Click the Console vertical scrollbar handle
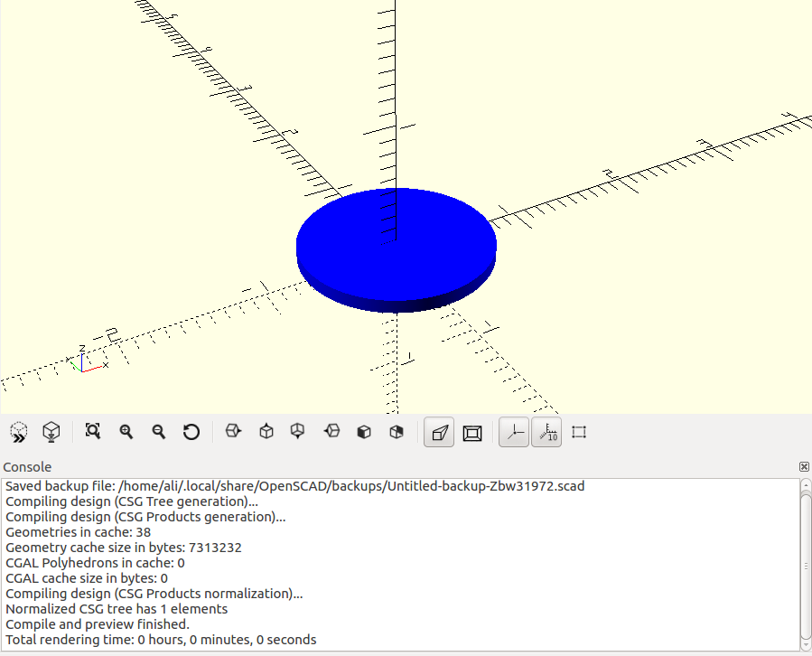Viewport: 812px width, 656px height. [806, 567]
